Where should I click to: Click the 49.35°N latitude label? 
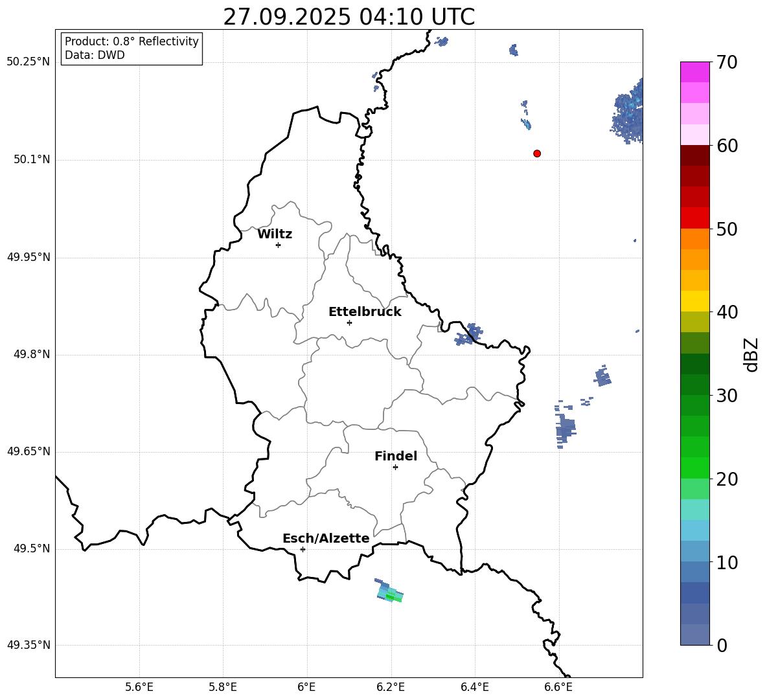tap(29, 645)
